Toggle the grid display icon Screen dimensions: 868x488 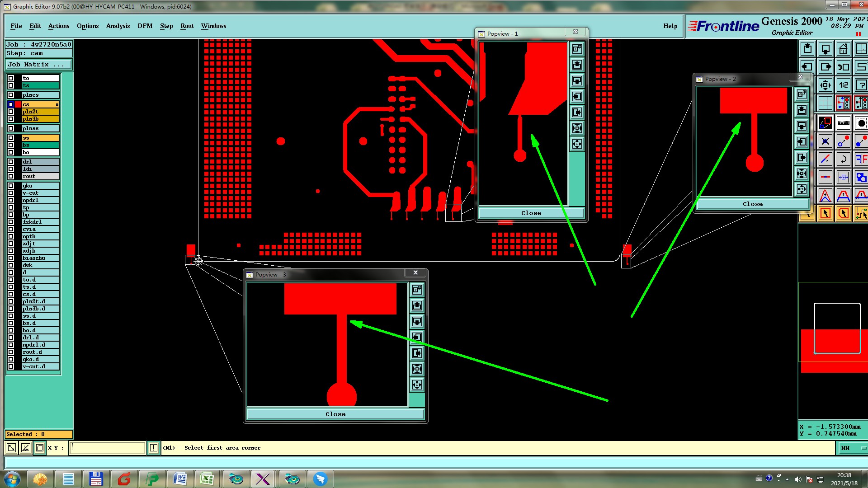coord(825,103)
